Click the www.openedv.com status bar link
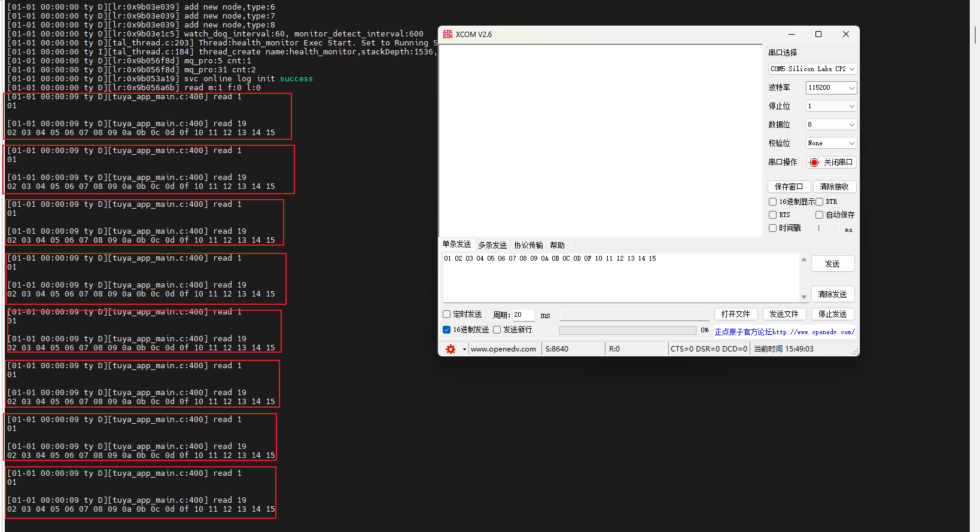Image resolution: width=980 pixels, height=532 pixels. [503, 349]
